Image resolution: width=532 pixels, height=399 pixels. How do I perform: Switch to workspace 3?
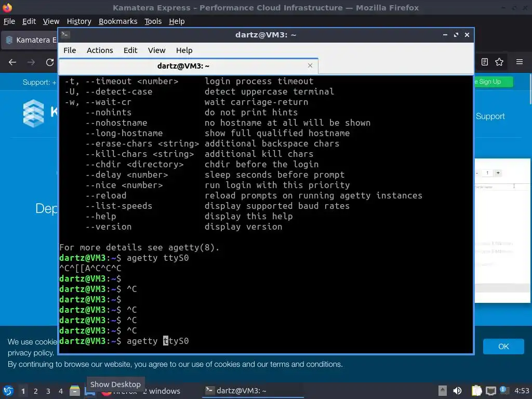[x=48, y=391]
